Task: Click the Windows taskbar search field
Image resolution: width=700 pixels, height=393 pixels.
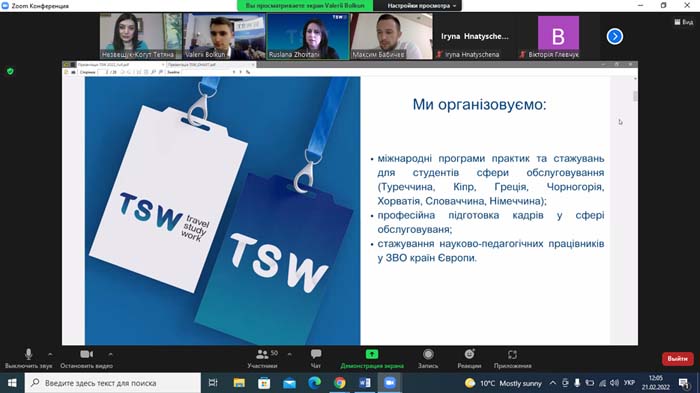Action: (x=112, y=383)
